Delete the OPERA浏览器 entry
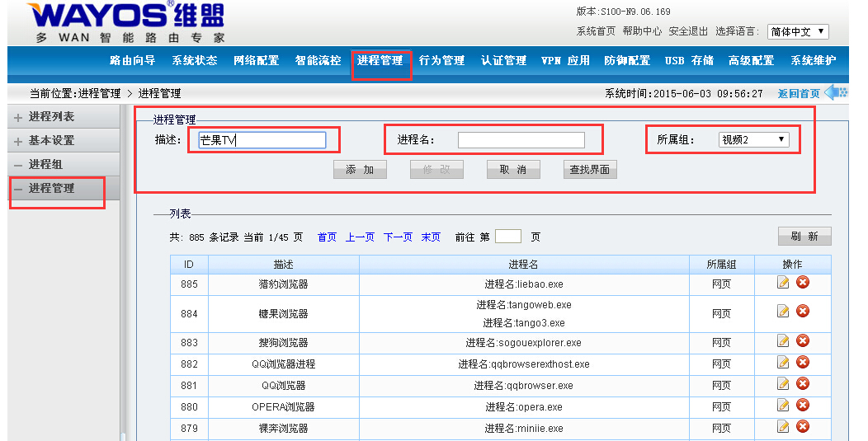 pos(802,406)
